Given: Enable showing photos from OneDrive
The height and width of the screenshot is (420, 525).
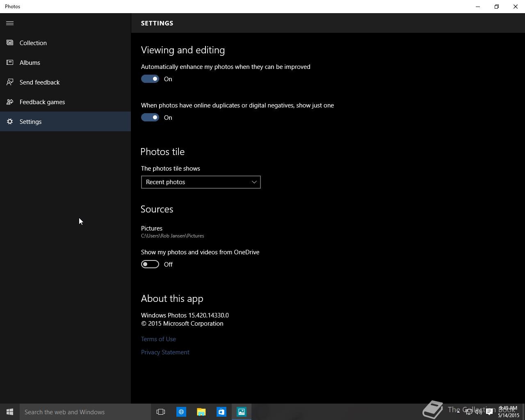Looking at the screenshot, I should pyautogui.click(x=150, y=264).
